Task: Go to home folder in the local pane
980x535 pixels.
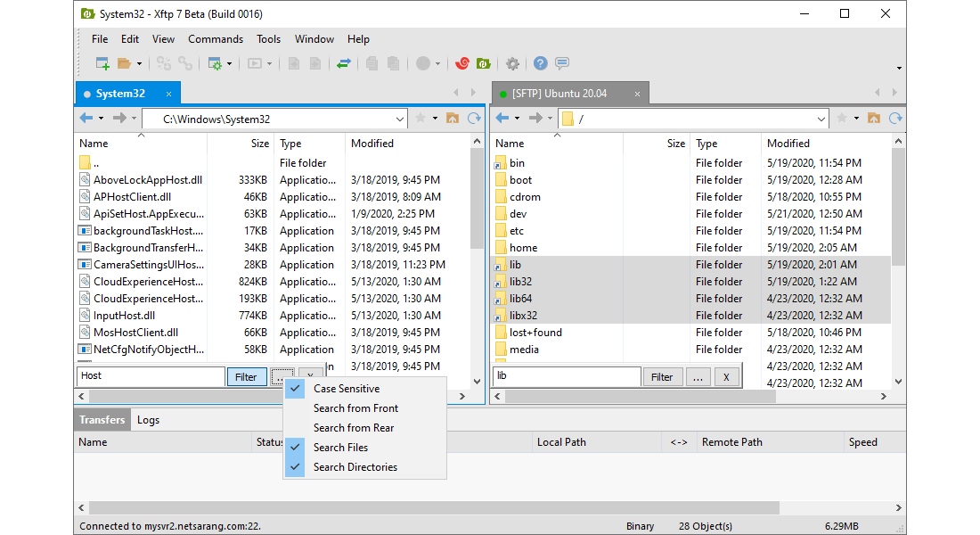Action: tap(453, 119)
